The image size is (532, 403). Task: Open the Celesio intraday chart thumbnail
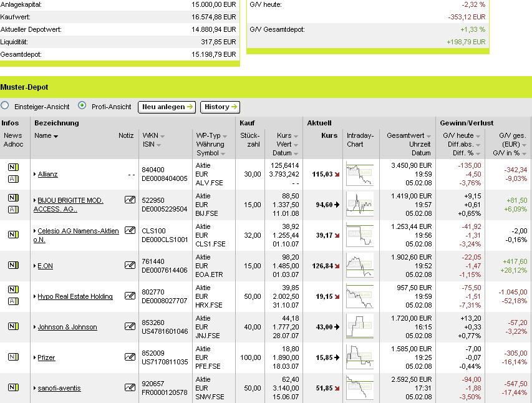360,235
